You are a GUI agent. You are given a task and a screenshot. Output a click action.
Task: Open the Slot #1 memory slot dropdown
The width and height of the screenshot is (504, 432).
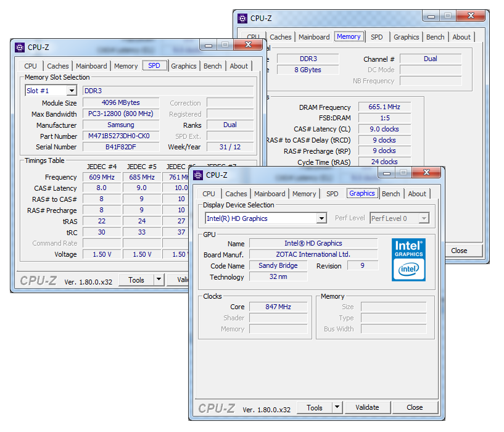click(71, 91)
